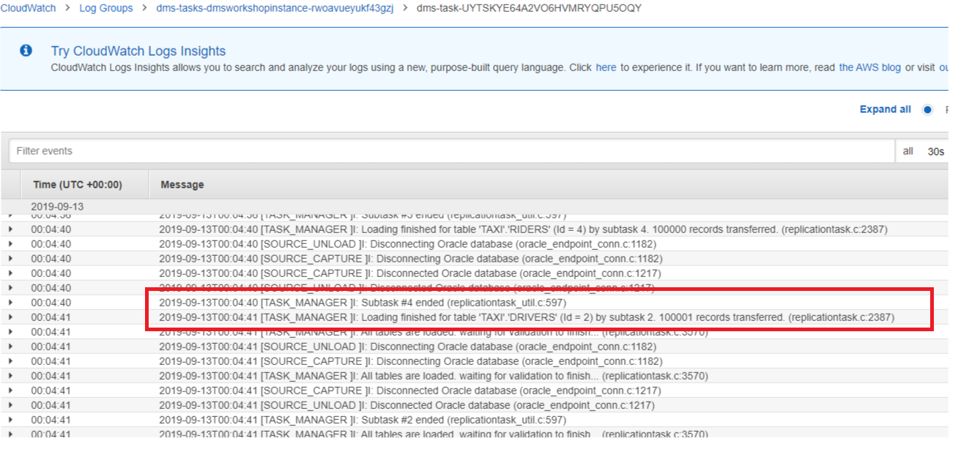Focus the Filter events search field
Viewport: 980px width, 469px height.
tap(452, 151)
